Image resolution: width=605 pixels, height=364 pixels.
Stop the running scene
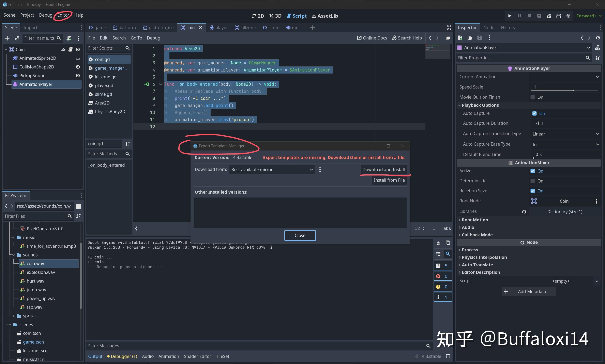point(529,16)
